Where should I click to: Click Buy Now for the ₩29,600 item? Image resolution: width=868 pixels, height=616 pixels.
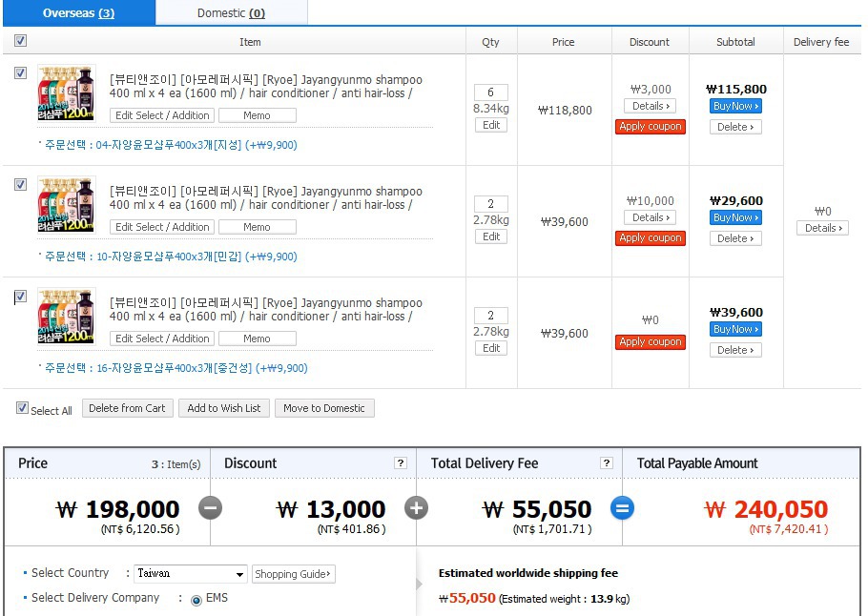pos(735,217)
